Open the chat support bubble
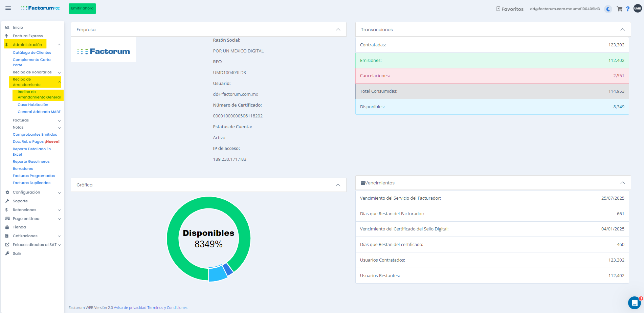Screen dimensions: 644x313 click(635, 303)
